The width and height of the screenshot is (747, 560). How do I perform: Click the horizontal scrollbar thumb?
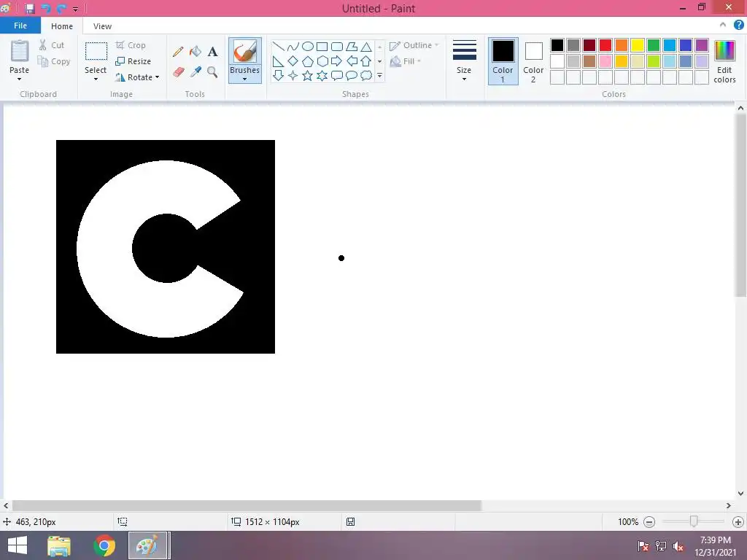point(247,506)
